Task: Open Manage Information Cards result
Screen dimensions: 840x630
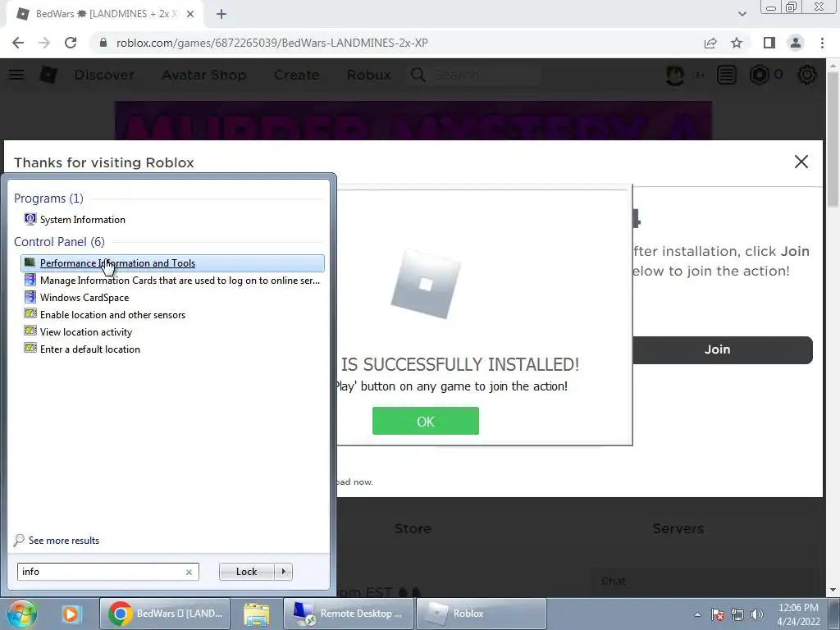Action: tap(172, 281)
